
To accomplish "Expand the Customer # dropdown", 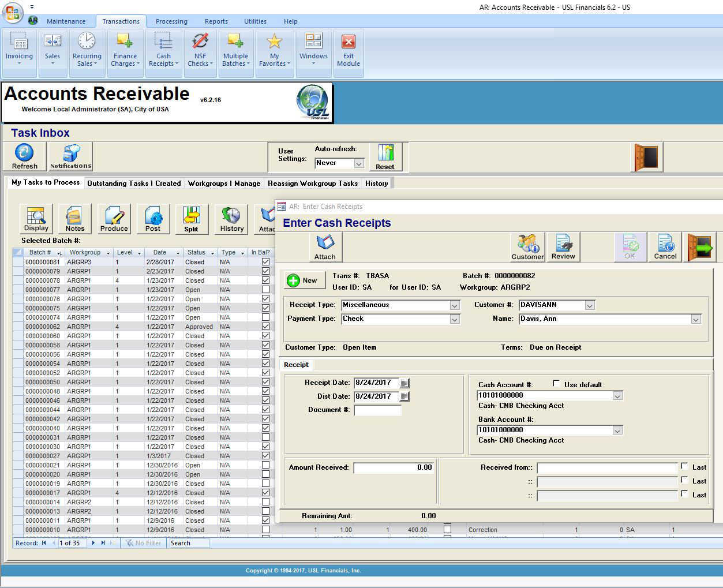I will click(x=590, y=305).
